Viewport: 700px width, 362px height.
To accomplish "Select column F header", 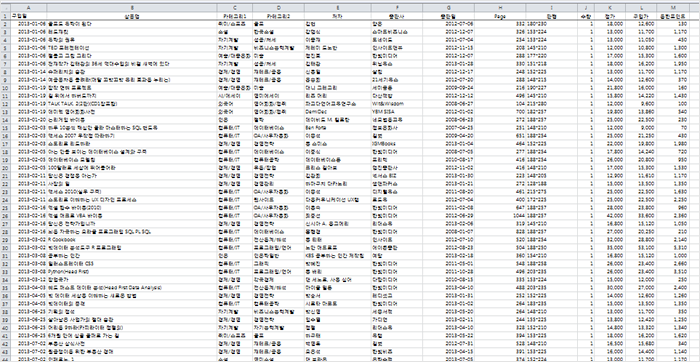I will pyautogui.click(x=396, y=8).
